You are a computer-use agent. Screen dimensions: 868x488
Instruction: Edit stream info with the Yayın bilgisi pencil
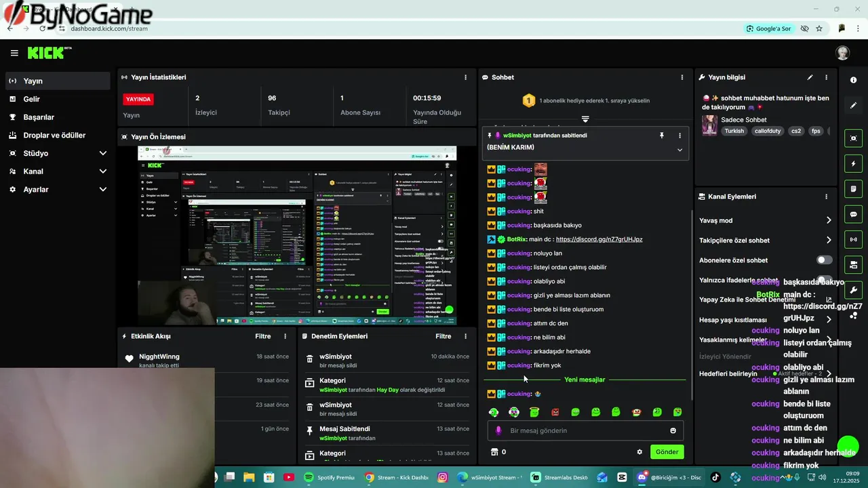(810, 77)
